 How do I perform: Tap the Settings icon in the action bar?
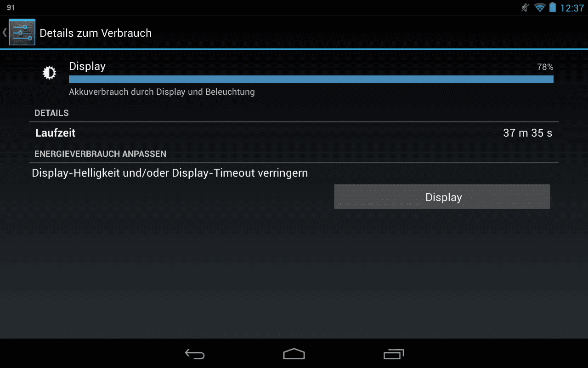(22, 32)
